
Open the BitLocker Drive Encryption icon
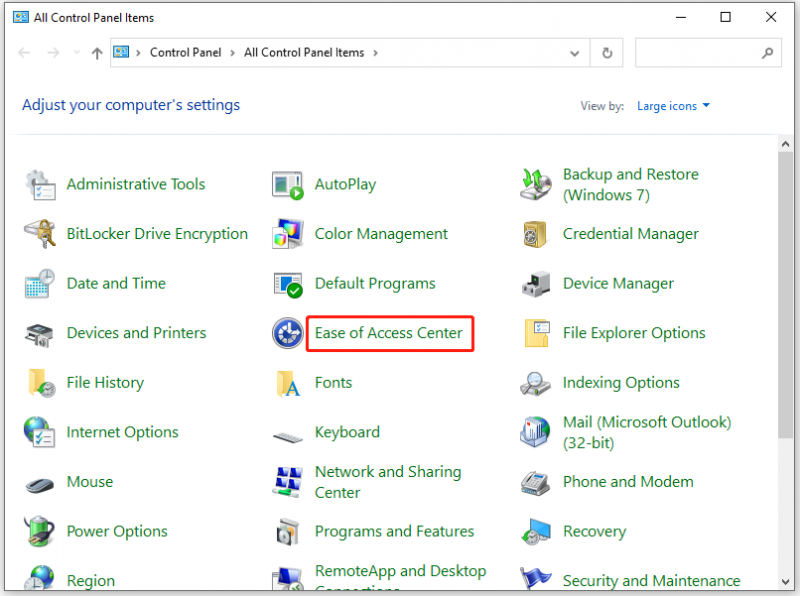point(40,234)
